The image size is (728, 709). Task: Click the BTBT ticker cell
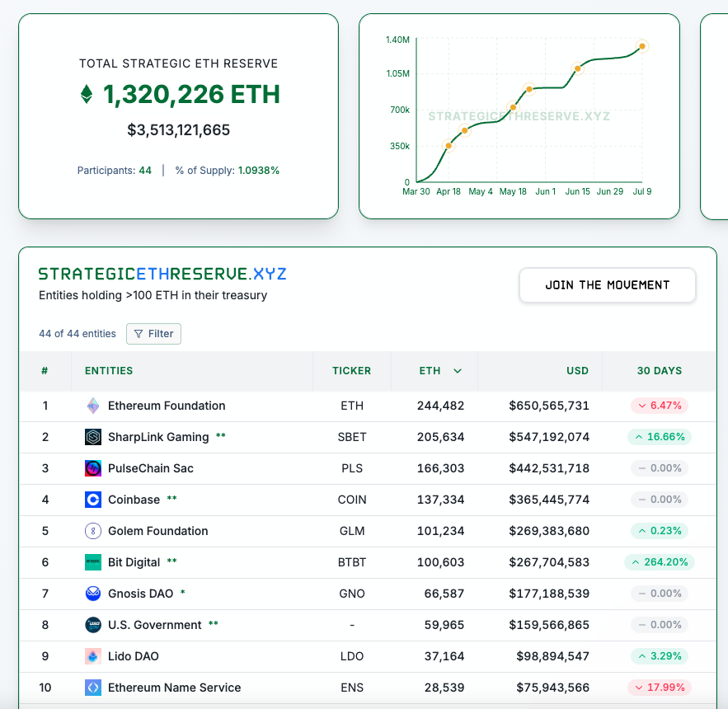(352, 562)
